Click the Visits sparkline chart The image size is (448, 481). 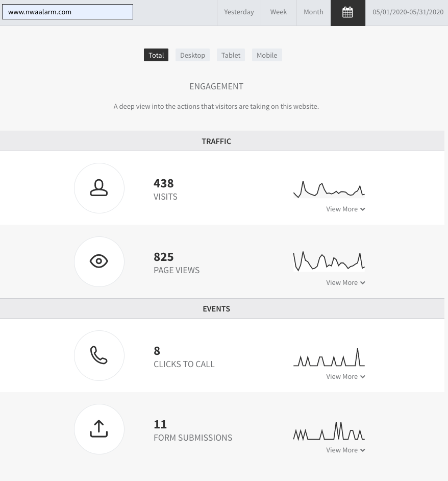[x=329, y=188]
